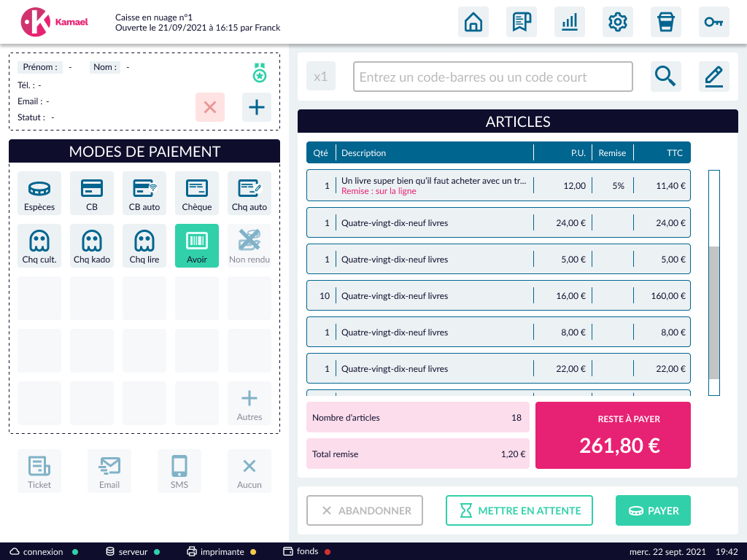Viewport: 747px width, 560px height.
Task: Click METTRE EN ATTENTE button
Action: coord(519,510)
